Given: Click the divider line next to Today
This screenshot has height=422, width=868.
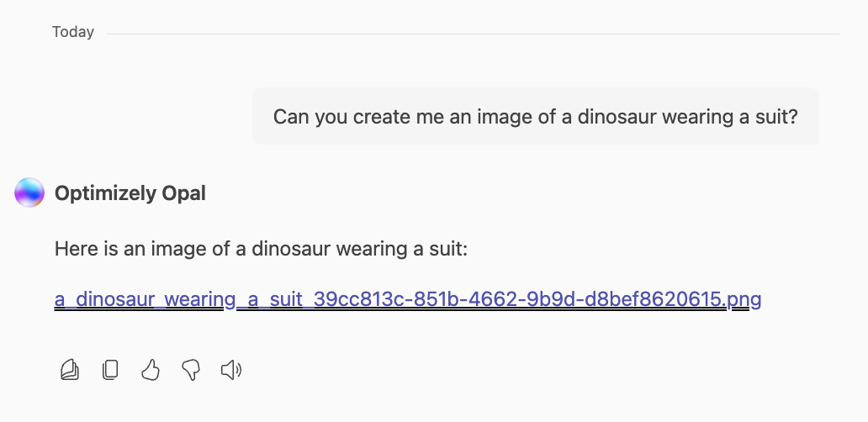Looking at the screenshot, I should [x=471, y=34].
